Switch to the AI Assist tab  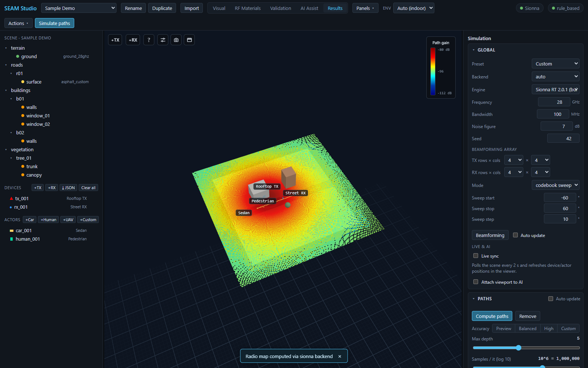(309, 8)
